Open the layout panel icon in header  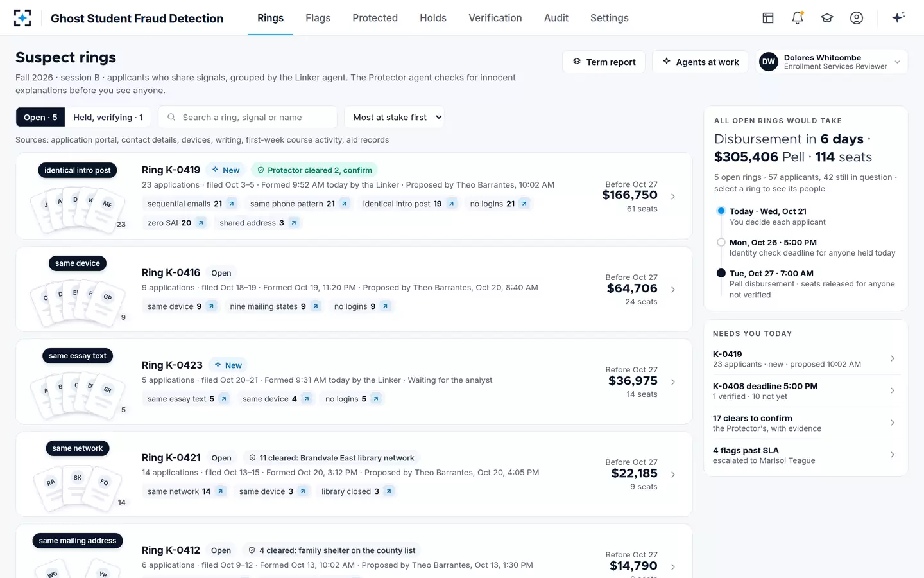click(x=768, y=18)
